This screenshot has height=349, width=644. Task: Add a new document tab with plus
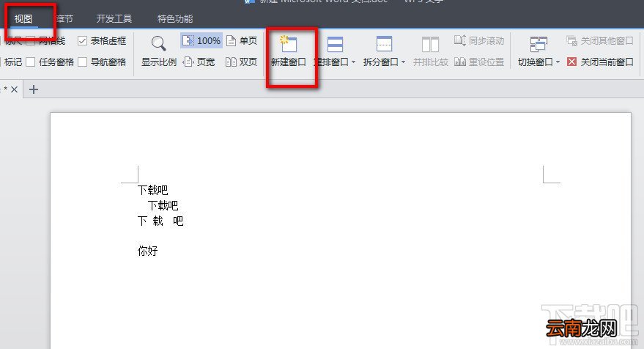point(34,89)
